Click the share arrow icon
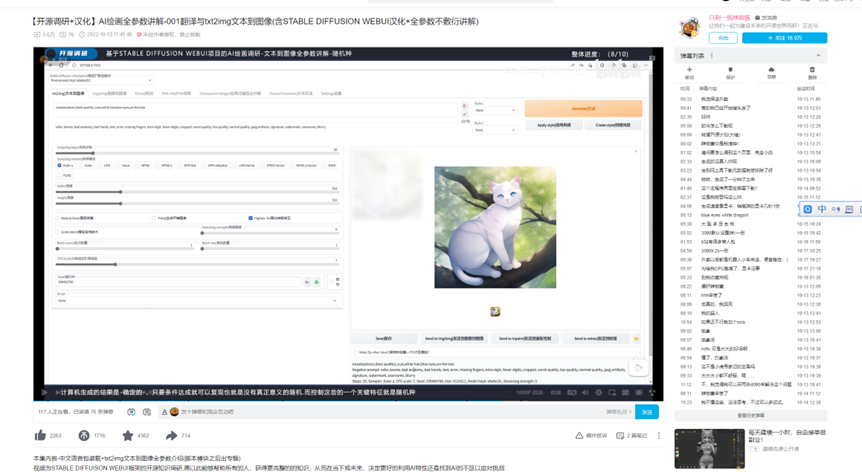Image resolution: width=862 pixels, height=472 pixels. pos(171,436)
